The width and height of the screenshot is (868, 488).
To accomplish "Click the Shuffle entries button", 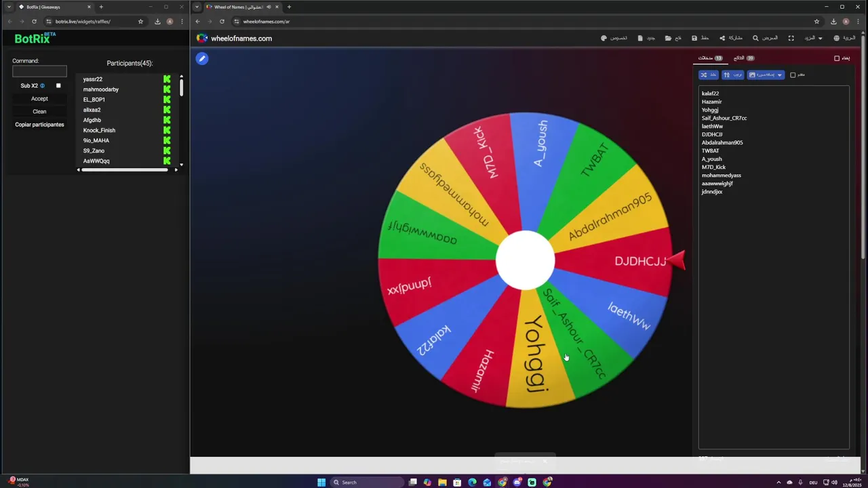I will [708, 75].
